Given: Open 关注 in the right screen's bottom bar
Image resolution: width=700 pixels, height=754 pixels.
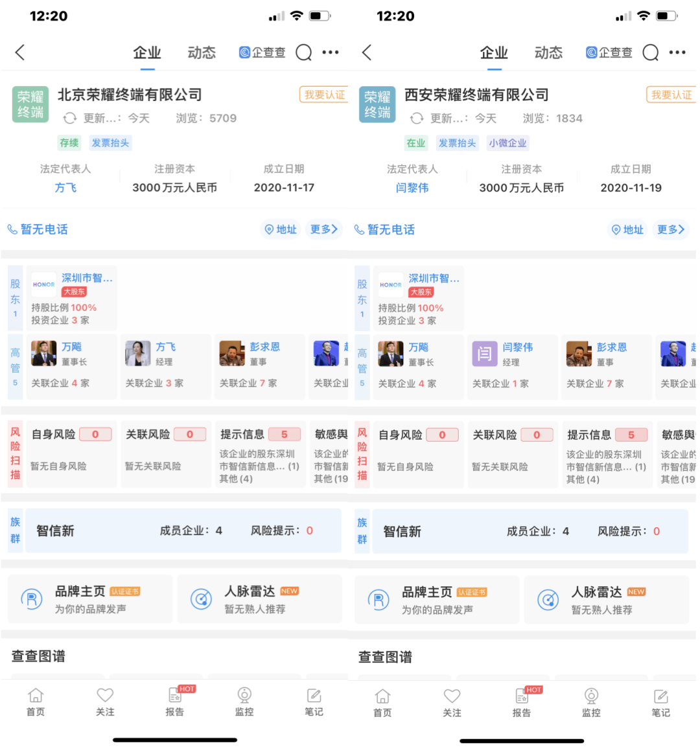Looking at the screenshot, I should pos(452,703).
